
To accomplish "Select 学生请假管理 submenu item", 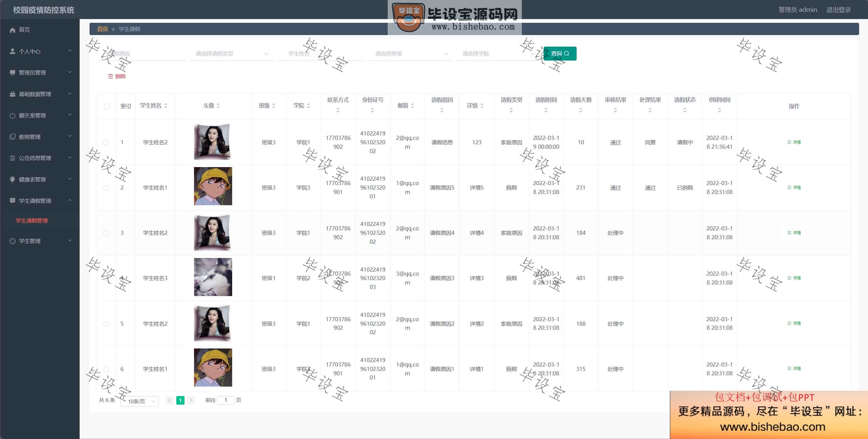I will click(32, 221).
